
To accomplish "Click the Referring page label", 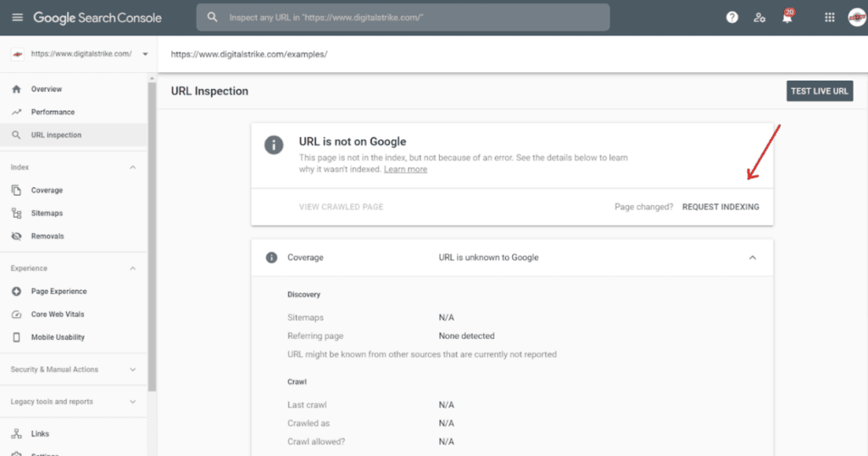I will click(x=315, y=336).
